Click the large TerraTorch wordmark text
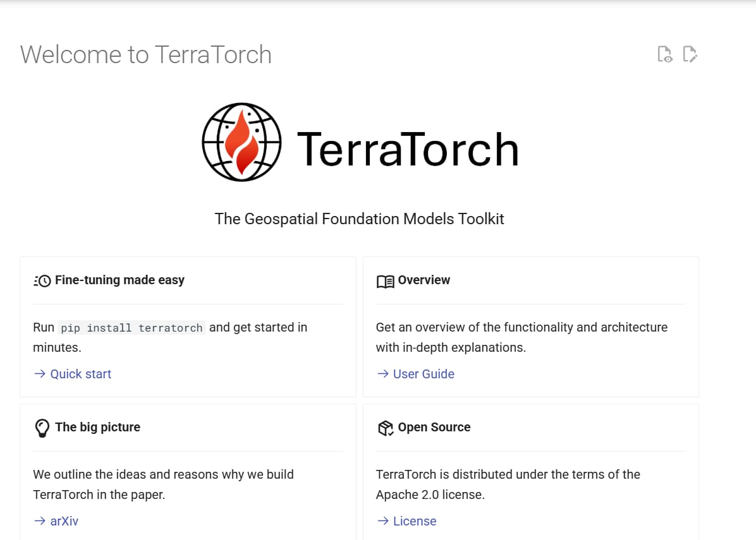The width and height of the screenshot is (756, 540). tap(407, 149)
